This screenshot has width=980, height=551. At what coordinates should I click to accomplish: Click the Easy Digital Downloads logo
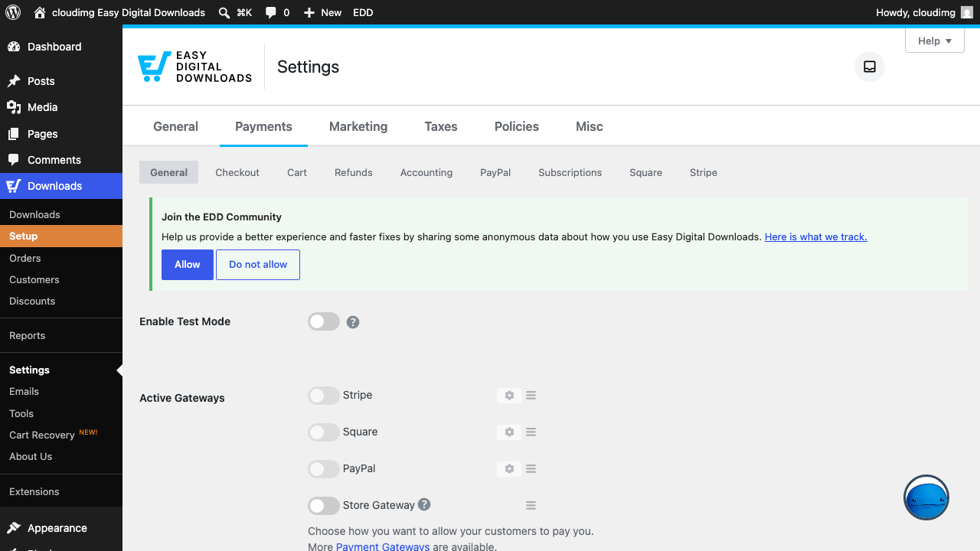pos(194,67)
